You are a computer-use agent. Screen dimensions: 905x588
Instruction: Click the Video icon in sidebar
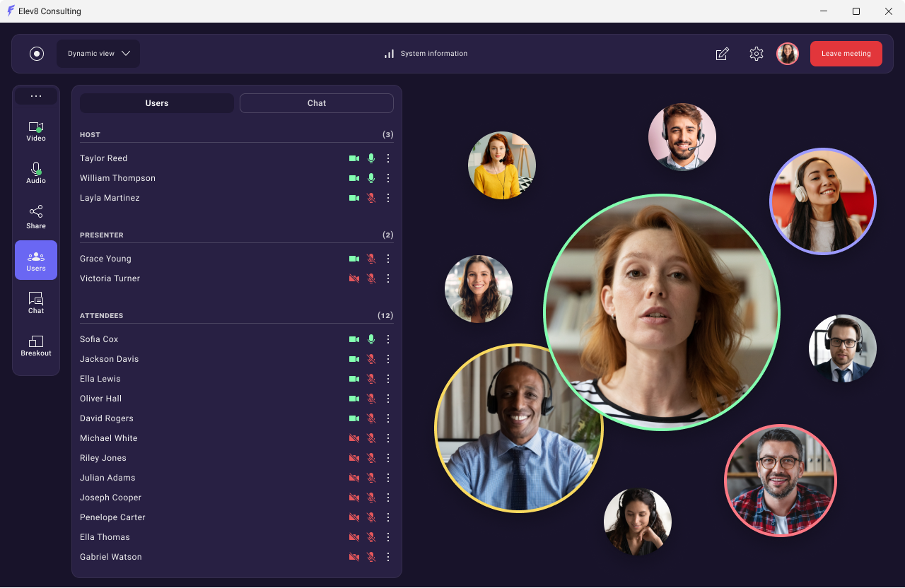36,131
